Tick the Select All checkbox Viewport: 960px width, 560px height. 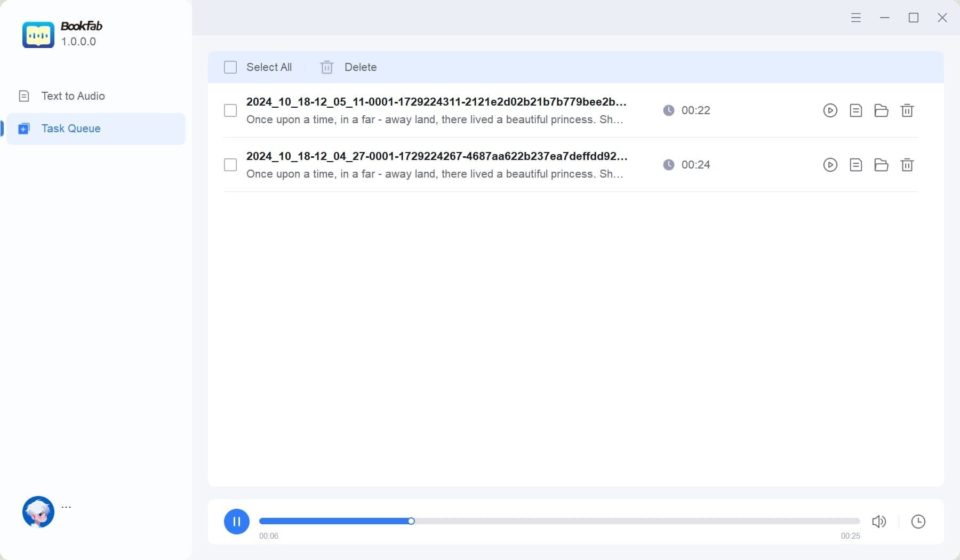230,67
